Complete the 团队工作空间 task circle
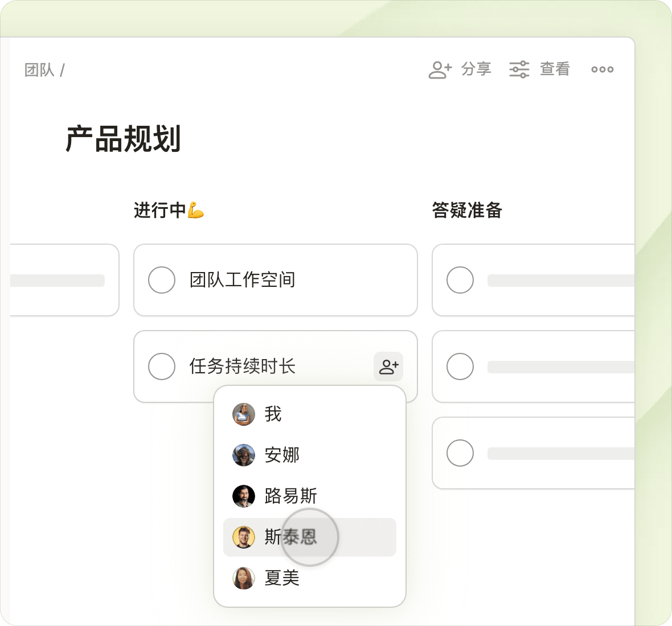The height and width of the screenshot is (626, 672). point(162,280)
